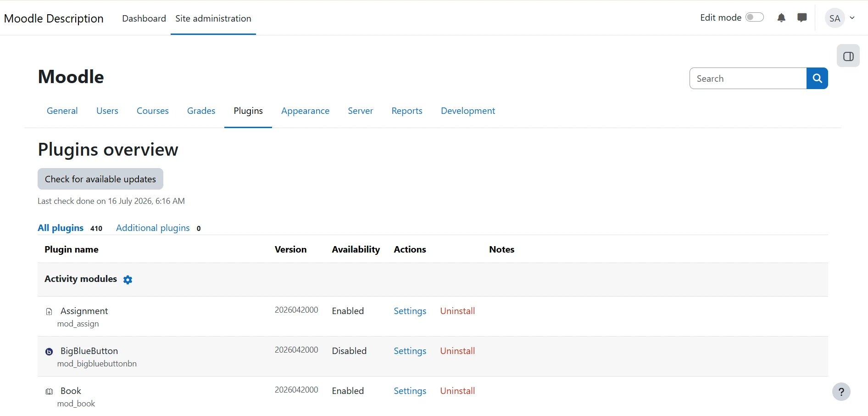868x416 pixels.
Task: Click the SA user avatar
Action: (835, 18)
